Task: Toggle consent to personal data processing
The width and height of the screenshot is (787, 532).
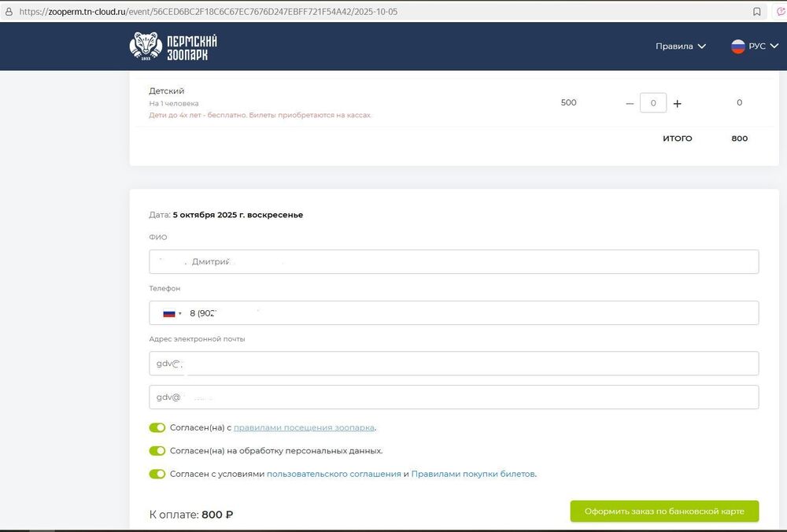Action: [x=157, y=451]
